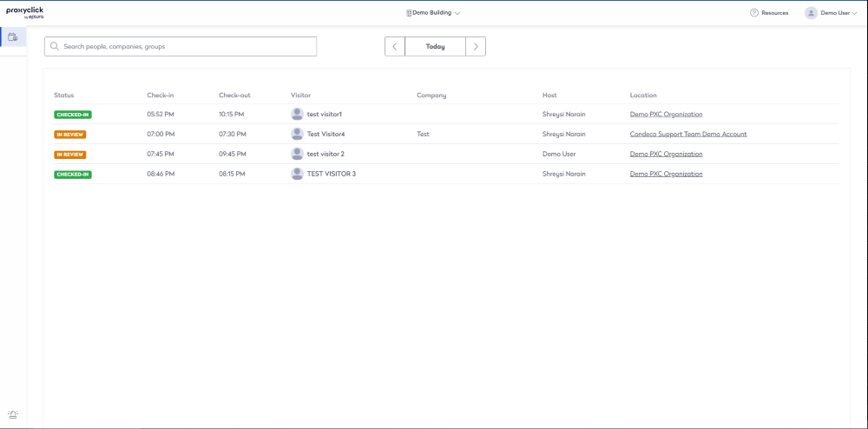Click the Visitor column header
Screen dimensions: 868x429
pyautogui.click(x=301, y=96)
